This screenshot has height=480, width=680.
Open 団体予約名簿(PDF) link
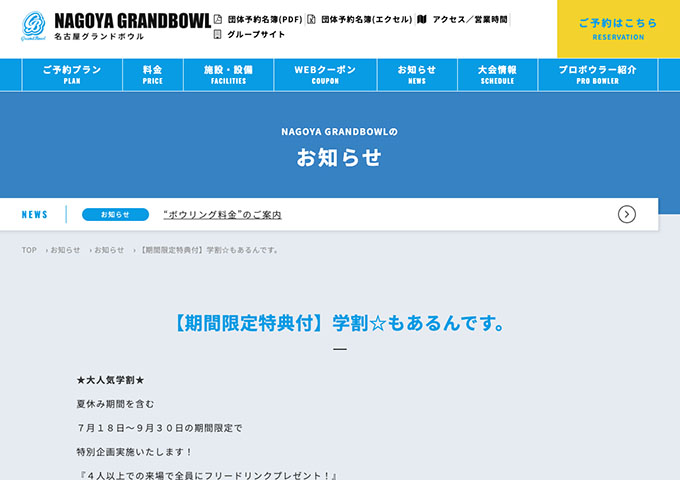[x=265, y=19]
